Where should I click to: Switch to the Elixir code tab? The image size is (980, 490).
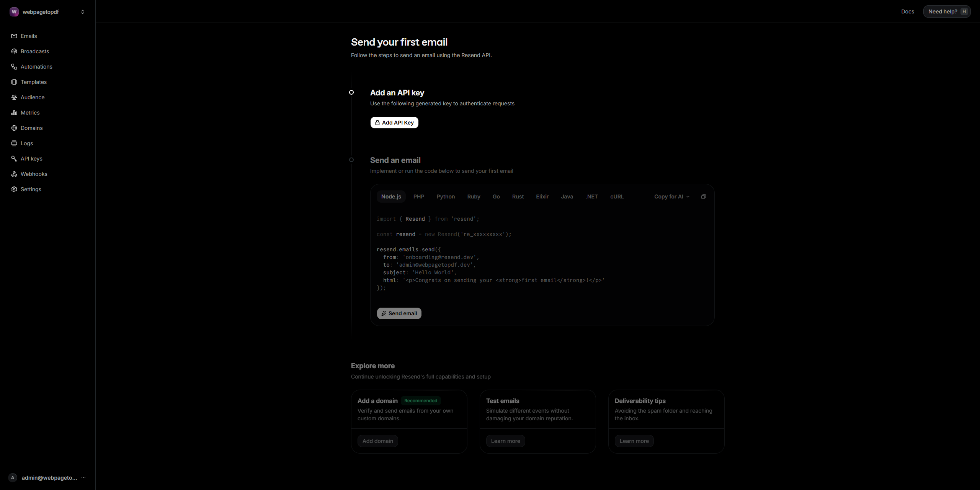[x=542, y=197]
